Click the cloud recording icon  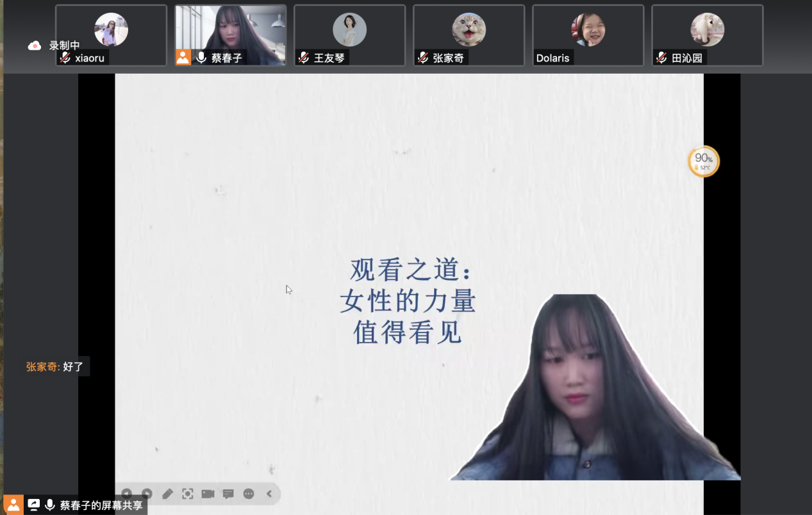point(35,45)
